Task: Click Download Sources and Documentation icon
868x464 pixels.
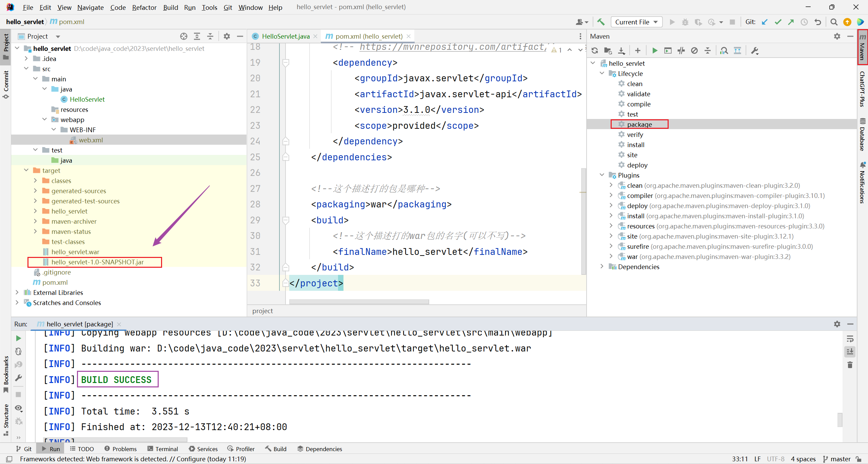Action: click(x=621, y=51)
